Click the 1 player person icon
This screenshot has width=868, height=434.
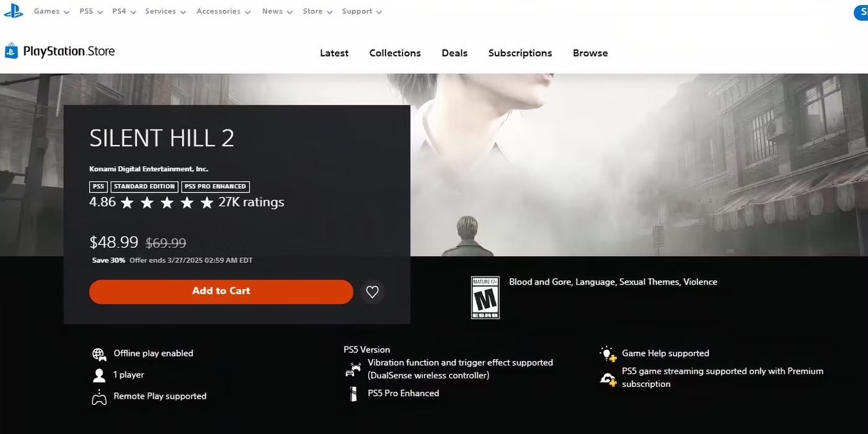pos(99,375)
